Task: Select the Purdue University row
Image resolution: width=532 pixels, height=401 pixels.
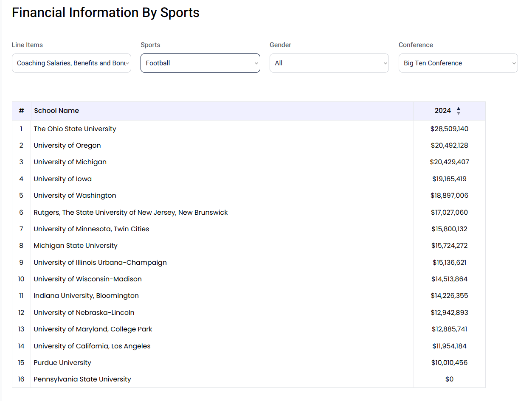Action: pos(62,362)
